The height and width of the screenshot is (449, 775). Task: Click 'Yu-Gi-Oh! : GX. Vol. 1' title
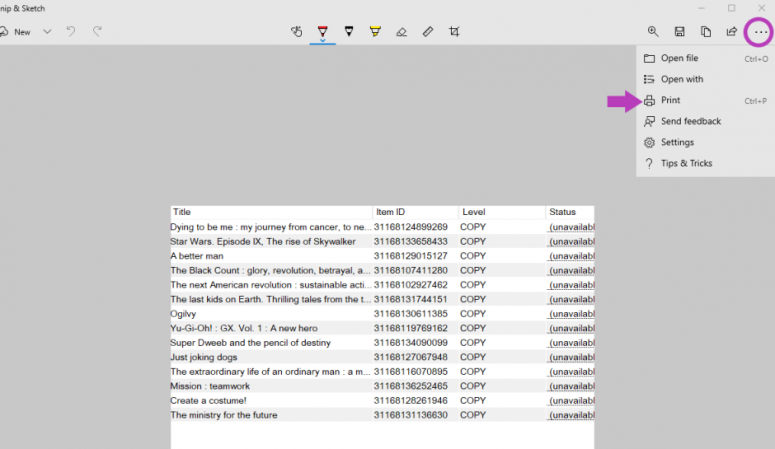244,328
